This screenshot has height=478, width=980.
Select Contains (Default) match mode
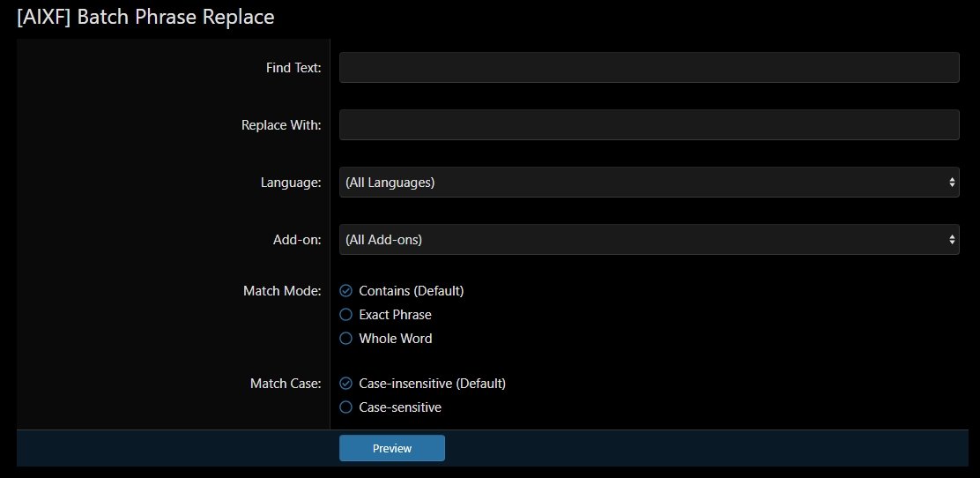coord(346,291)
